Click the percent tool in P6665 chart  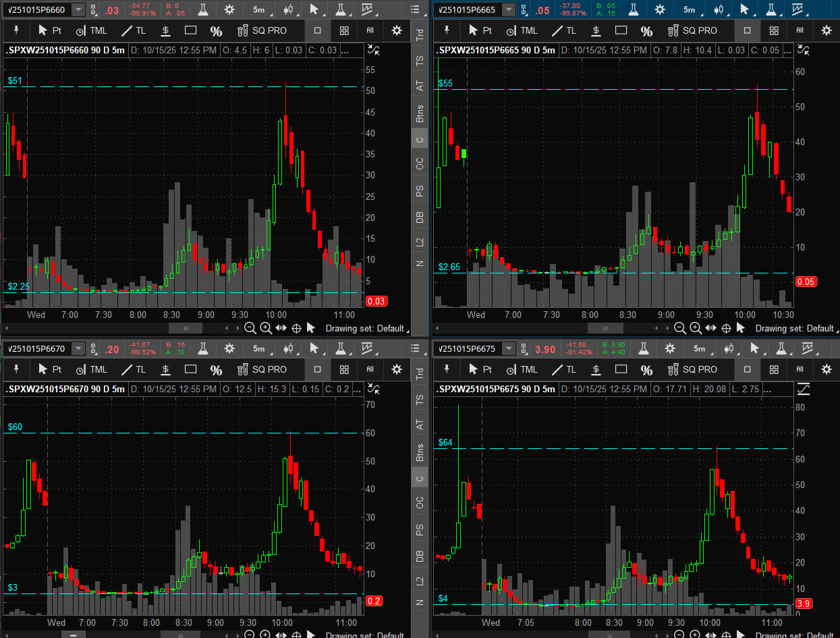[x=646, y=31]
